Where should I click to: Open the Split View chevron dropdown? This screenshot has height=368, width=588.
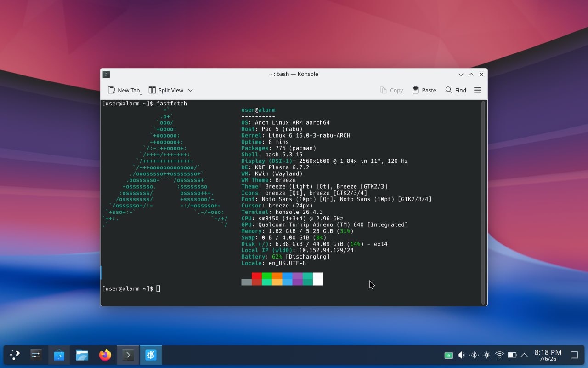(191, 90)
